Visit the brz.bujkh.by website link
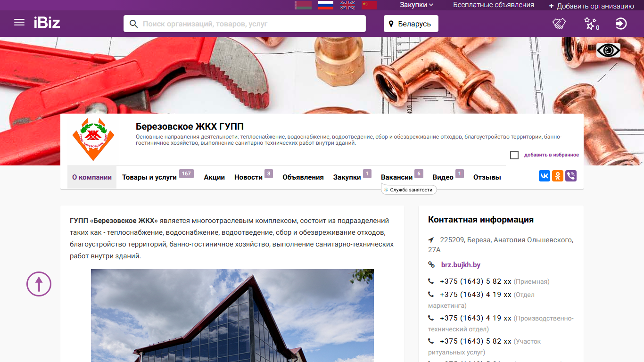This screenshot has height=362, width=644. (x=461, y=265)
